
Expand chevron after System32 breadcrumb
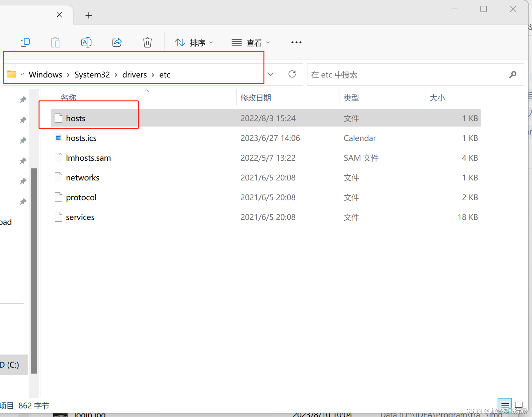pos(116,75)
